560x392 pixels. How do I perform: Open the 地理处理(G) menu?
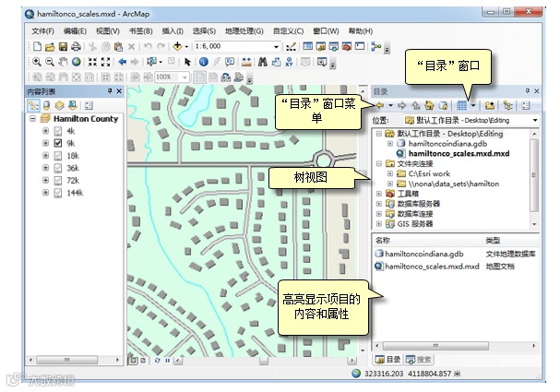click(x=244, y=31)
